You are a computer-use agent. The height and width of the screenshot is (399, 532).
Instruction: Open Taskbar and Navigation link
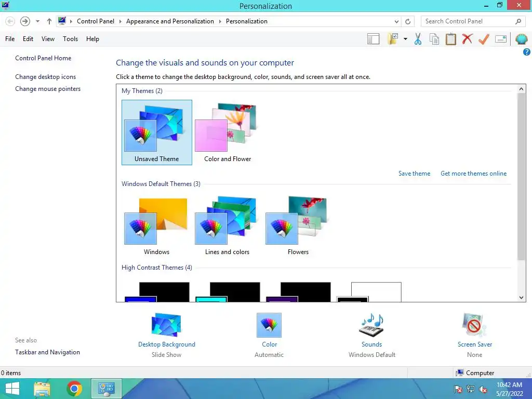point(47,352)
